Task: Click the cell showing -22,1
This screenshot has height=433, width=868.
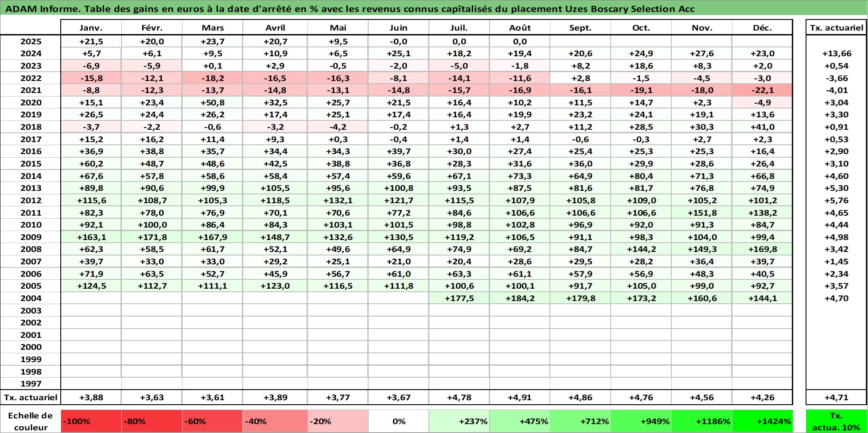Action: [x=763, y=90]
